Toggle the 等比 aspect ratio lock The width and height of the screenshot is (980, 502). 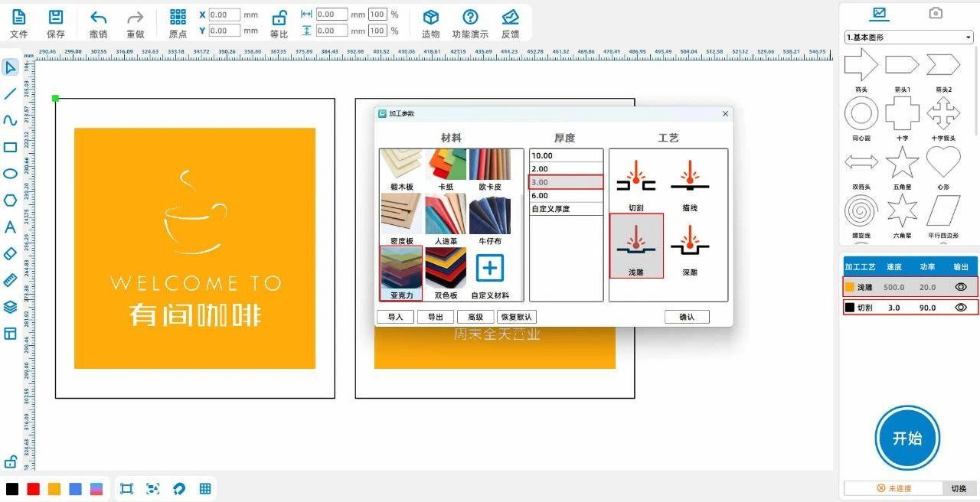tap(279, 18)
